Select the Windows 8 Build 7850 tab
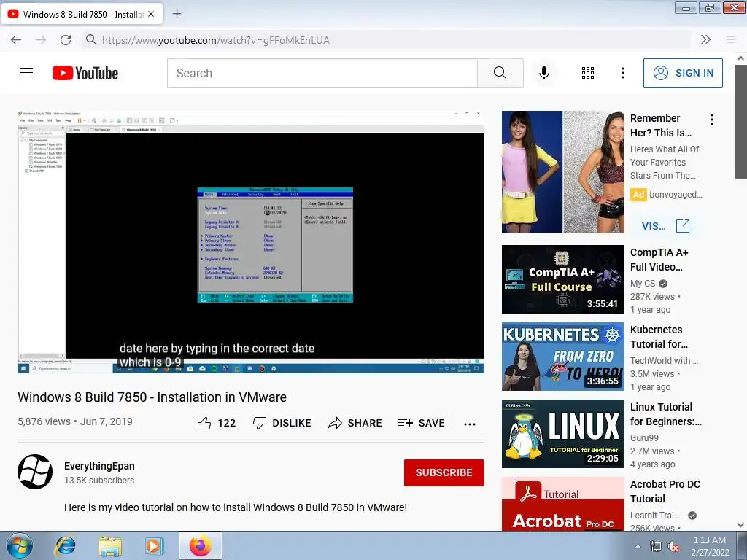 click(82, 15)
